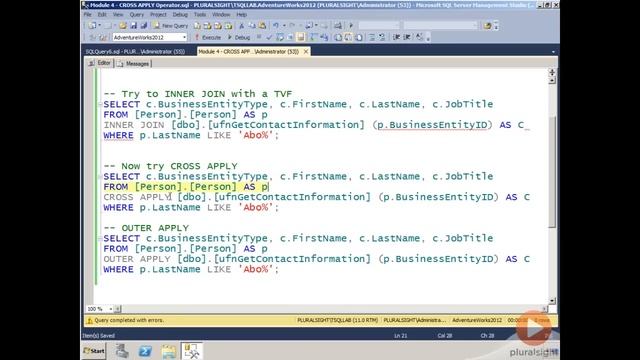The image size is (640, 360).
Task: Open the 100 % zoom dropdown
Action: [111, 309]
